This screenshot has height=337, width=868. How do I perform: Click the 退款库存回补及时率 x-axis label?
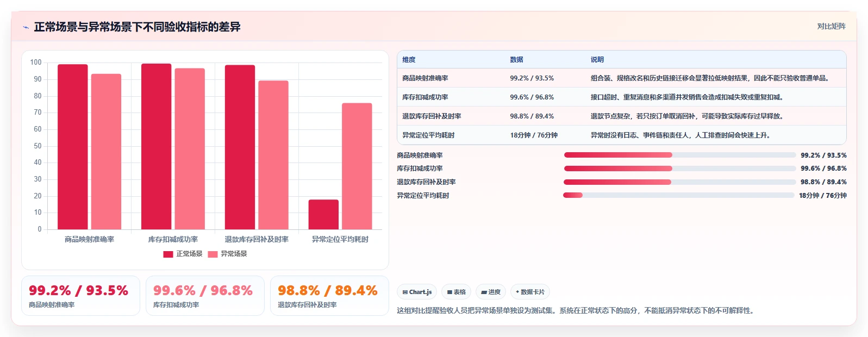pyautogui.click(x=257, y=239)
